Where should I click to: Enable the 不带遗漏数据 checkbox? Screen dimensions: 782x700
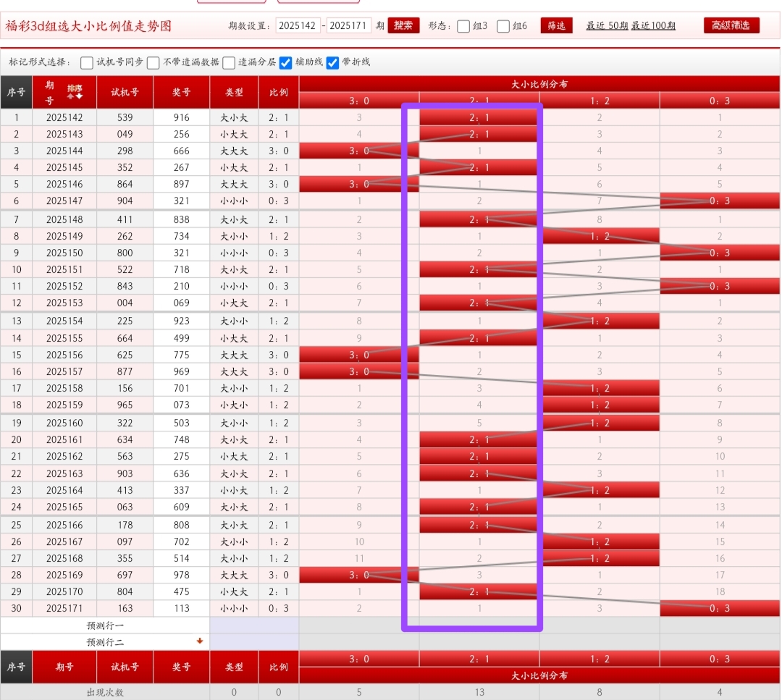coord(154,62)
